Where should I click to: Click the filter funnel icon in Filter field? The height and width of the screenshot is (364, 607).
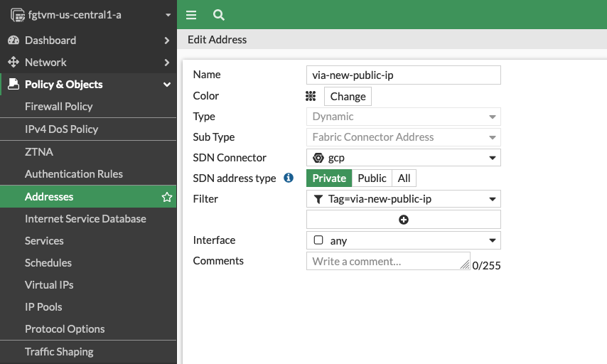pyautogui.click(x=318, y=199)
